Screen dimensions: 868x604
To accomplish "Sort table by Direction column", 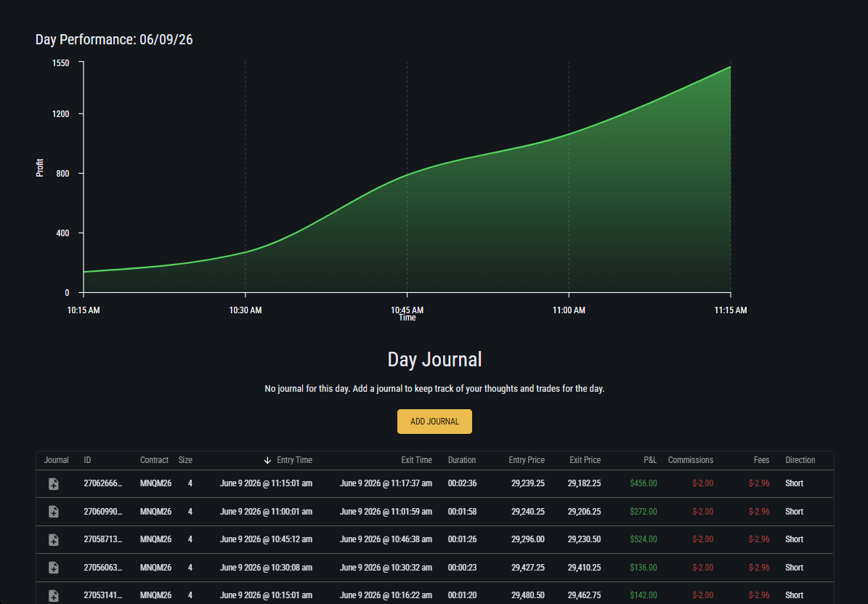I will (x=800, y=460).
